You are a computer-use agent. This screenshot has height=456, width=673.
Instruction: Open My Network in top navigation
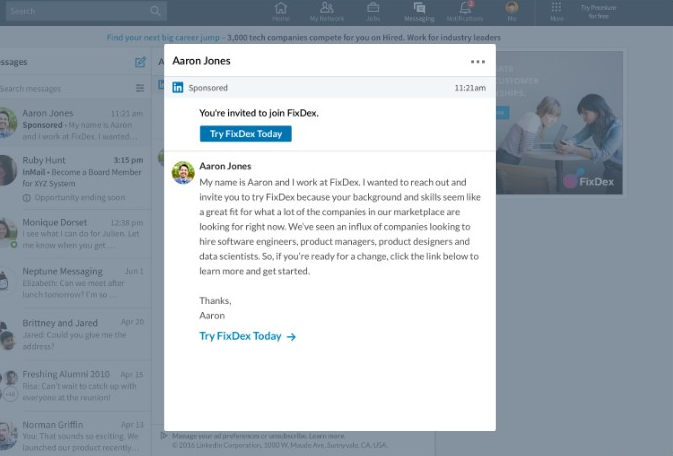tap(327, 12)
